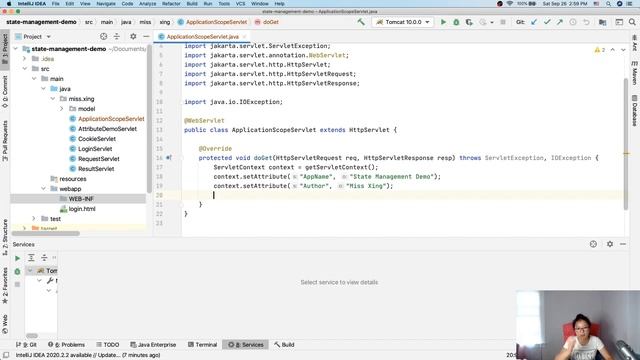Expand the .idea folder
640x360 pixels.
click(24, 59)
